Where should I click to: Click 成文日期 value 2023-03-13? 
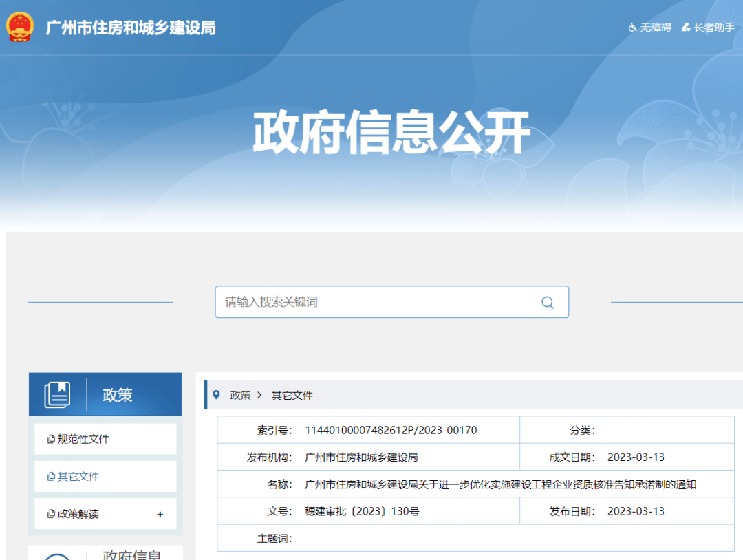[x=636, y=457]
